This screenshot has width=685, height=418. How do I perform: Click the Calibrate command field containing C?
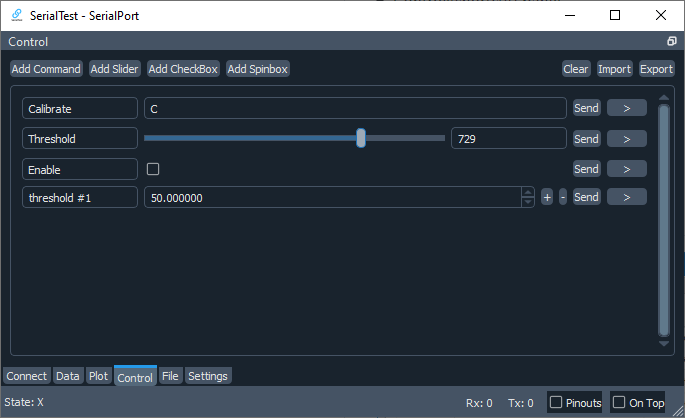[355, 108]
